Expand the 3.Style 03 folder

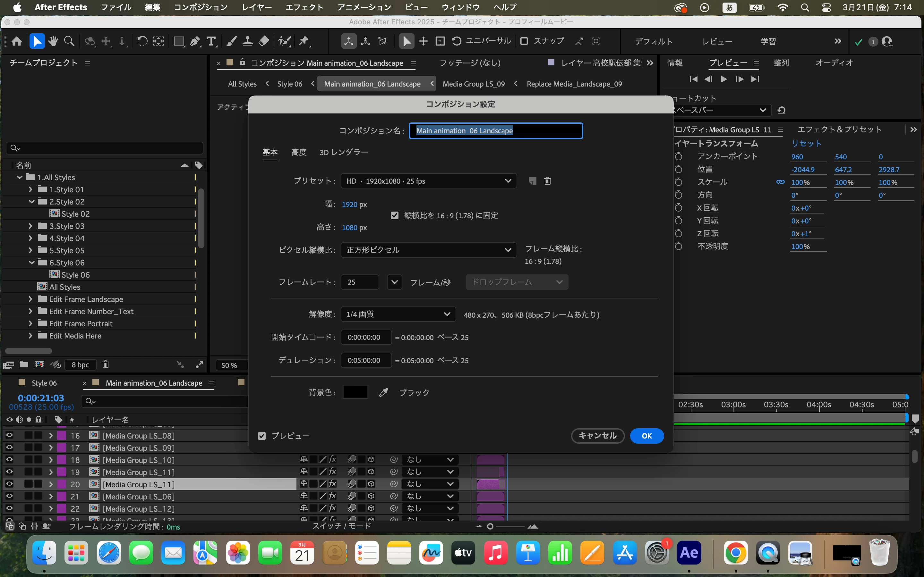[30, 226]
